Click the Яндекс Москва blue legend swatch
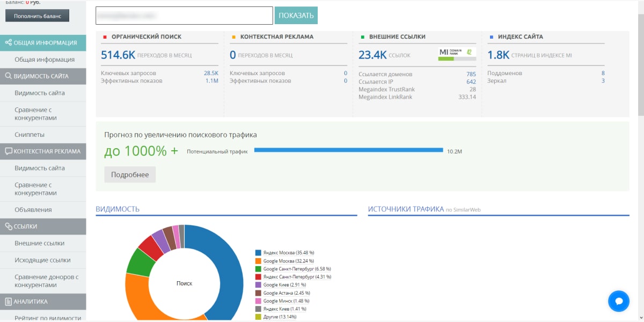The height and width of the screenshot is (322, 644). click(258, 252)
